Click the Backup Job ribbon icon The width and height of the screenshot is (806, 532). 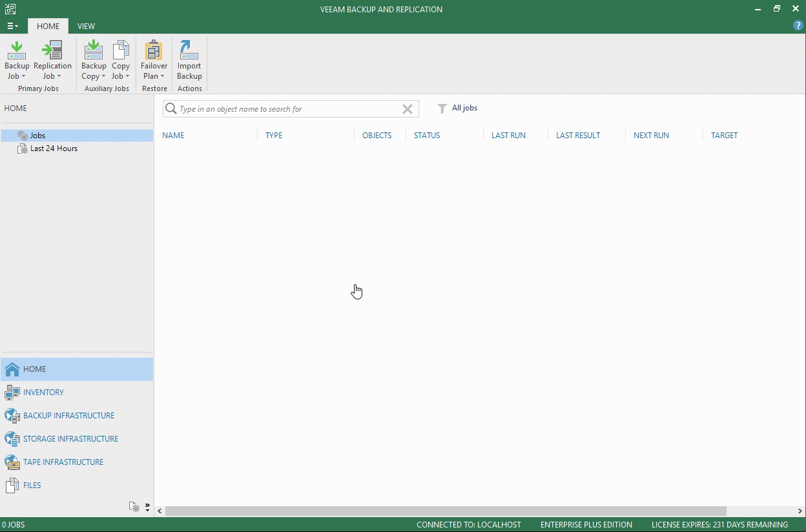pos(17,51)
